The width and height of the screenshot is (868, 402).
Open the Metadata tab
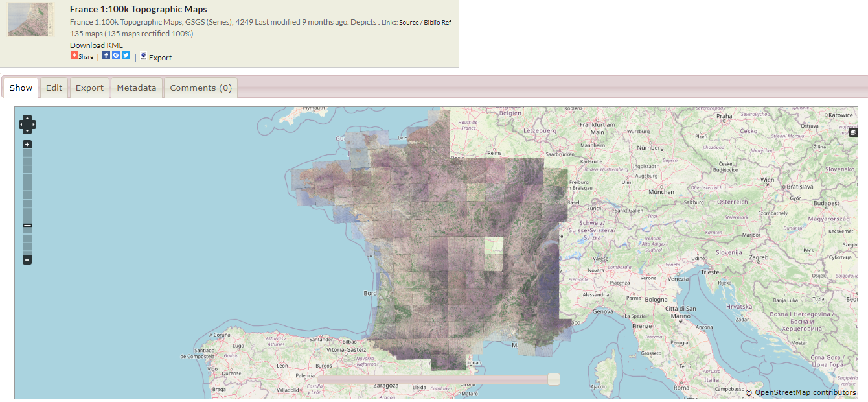pos(137,88)
